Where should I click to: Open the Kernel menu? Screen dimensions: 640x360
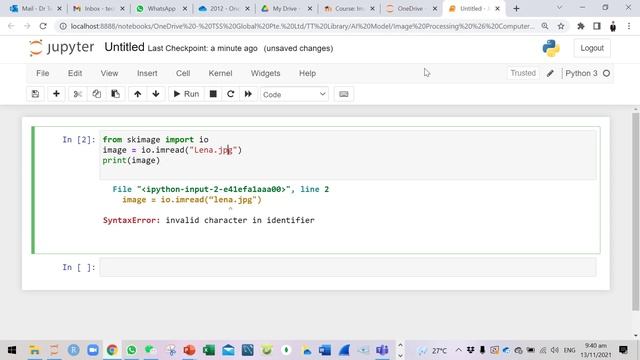(x=220, y=73)
